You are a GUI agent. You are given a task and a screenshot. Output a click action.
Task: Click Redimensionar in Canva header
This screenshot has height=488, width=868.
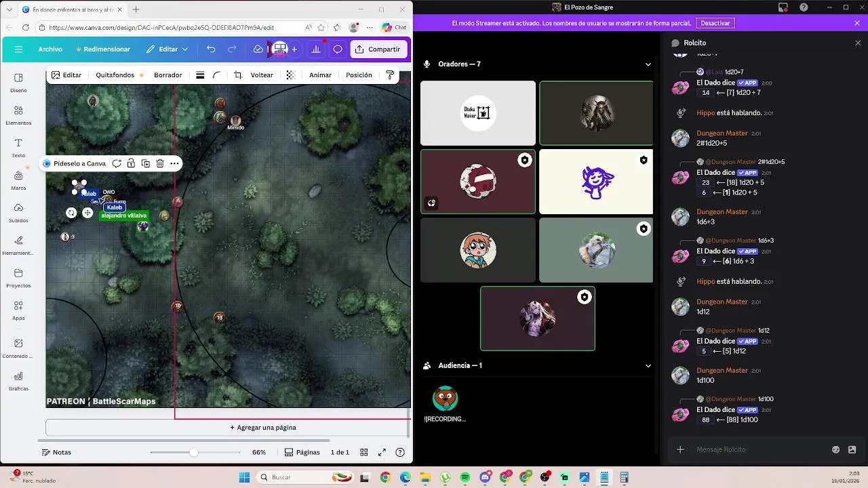pyautogui.click(x=103, y=49)
